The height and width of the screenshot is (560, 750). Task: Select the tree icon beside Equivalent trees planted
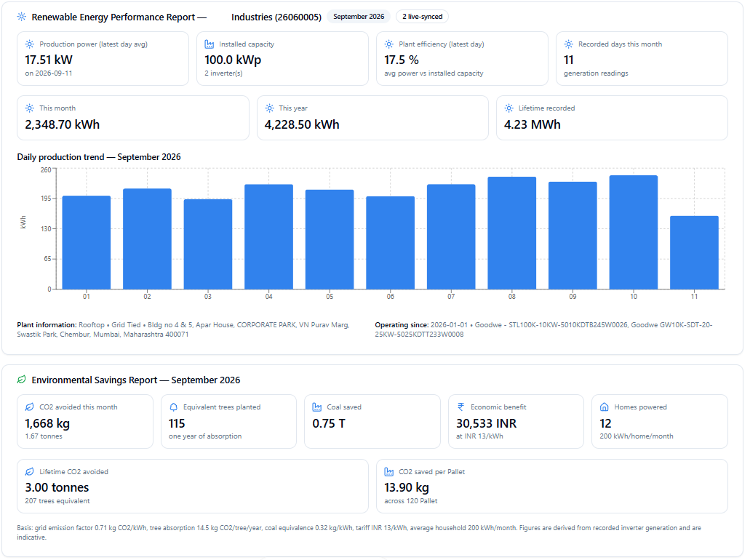[174, 407]
